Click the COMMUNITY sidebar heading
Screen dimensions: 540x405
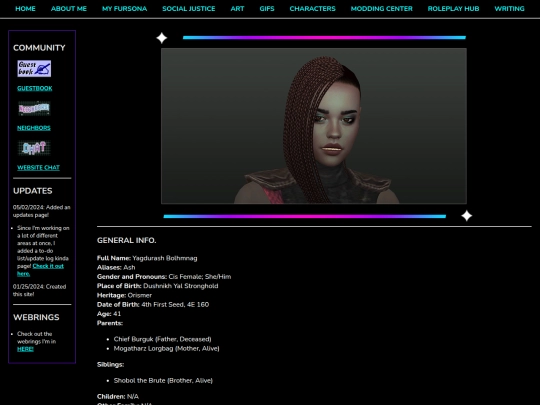(x=39, y=48)
